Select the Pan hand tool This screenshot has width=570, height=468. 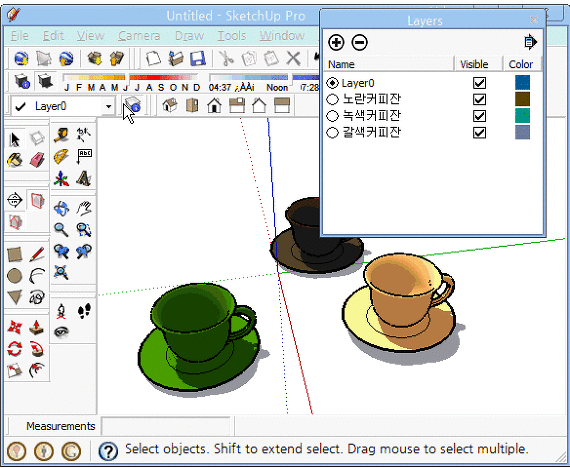coord(84,208)
